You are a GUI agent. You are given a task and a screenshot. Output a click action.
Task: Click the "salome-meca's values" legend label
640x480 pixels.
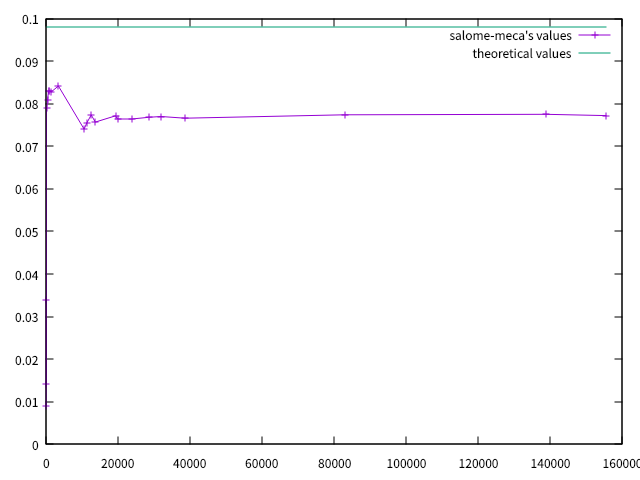510,35
